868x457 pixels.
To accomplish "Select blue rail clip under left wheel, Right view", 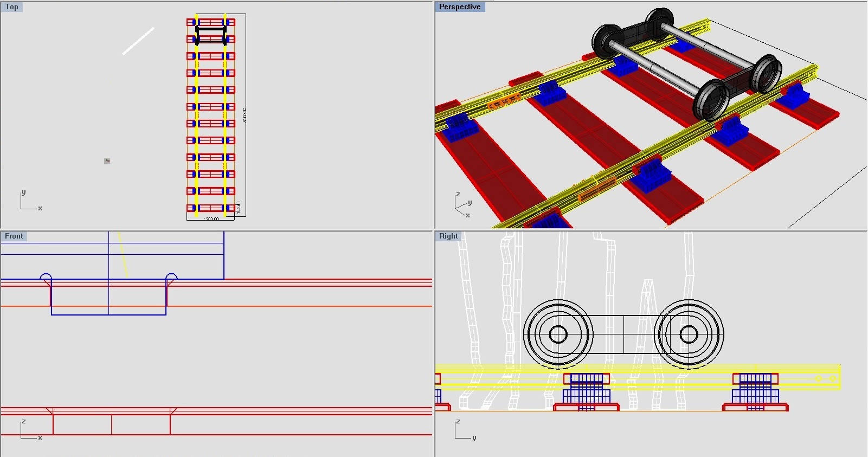I will pos(586,389).
